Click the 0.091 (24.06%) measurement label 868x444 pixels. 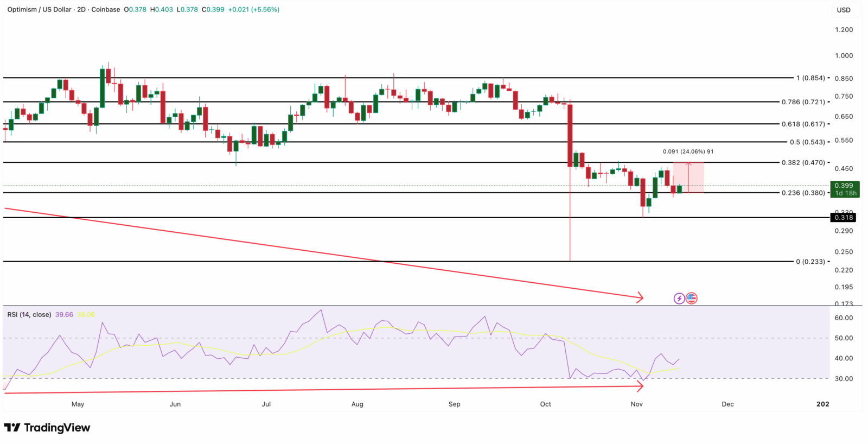pyautogui.click(x=688, y=152)
